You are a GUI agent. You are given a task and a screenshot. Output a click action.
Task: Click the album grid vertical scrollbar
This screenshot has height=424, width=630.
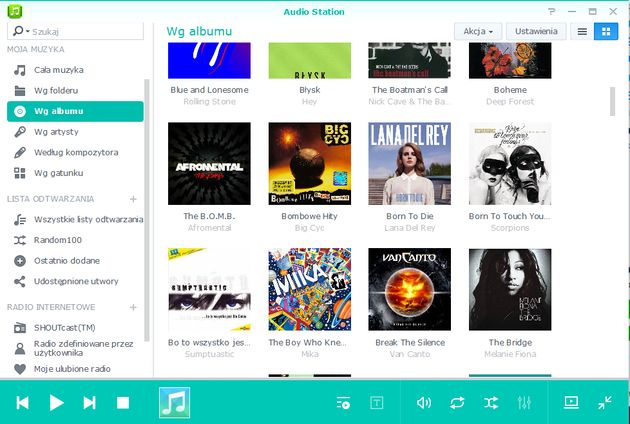612,101
